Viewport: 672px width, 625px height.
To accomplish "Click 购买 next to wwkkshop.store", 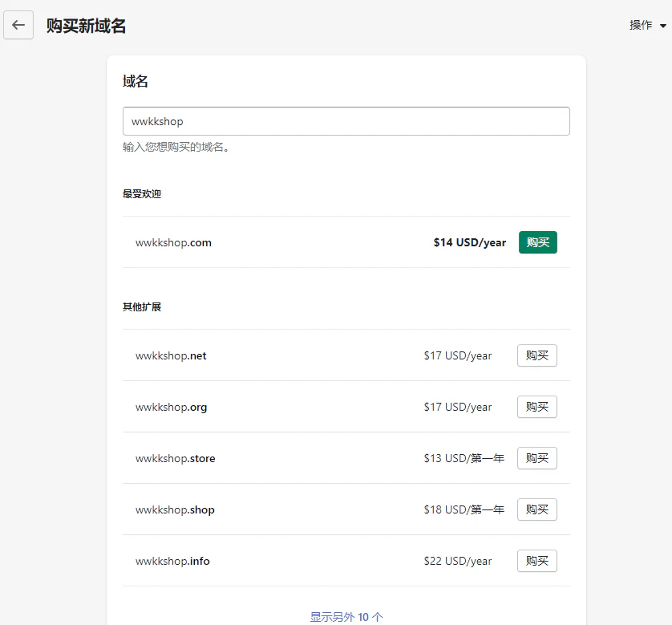I will coord(536,458).
